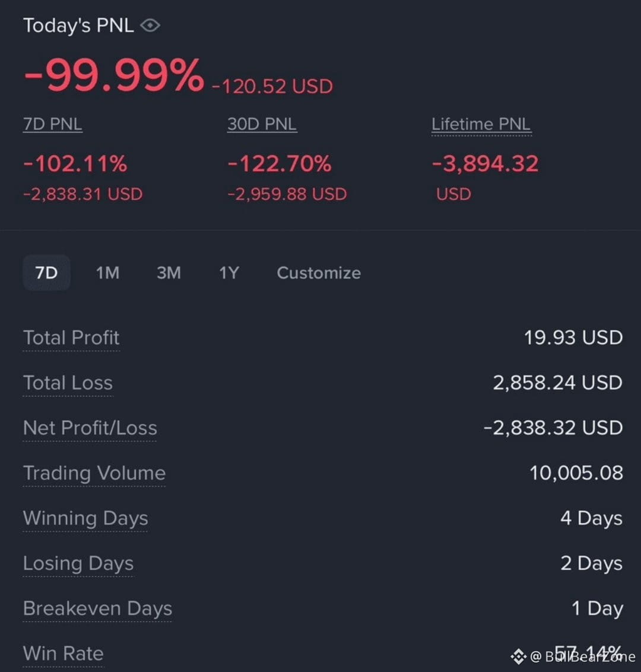Switch to the 3M time range
Image resolution: width=641 pixels, height=672 pixels.
[169, 272]
